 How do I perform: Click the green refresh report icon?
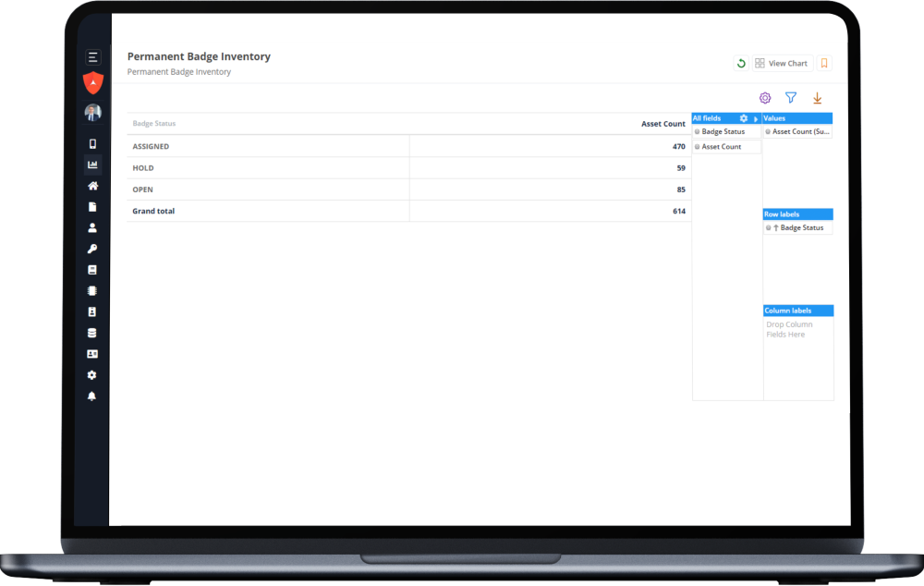pyautogui.click(x=740, y=64)
